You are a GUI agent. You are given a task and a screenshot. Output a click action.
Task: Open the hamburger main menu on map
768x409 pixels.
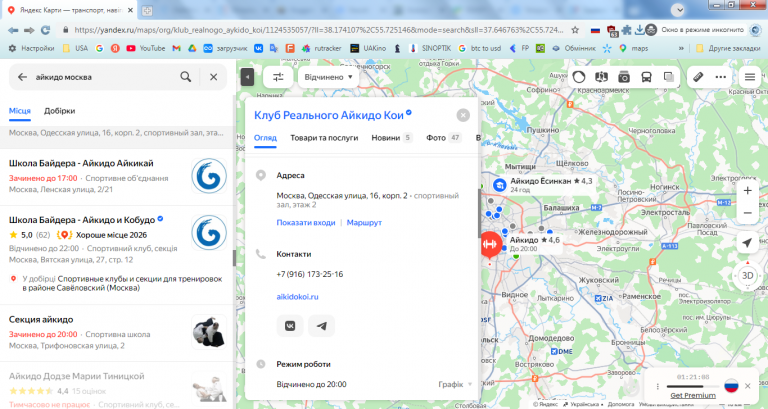749,77
